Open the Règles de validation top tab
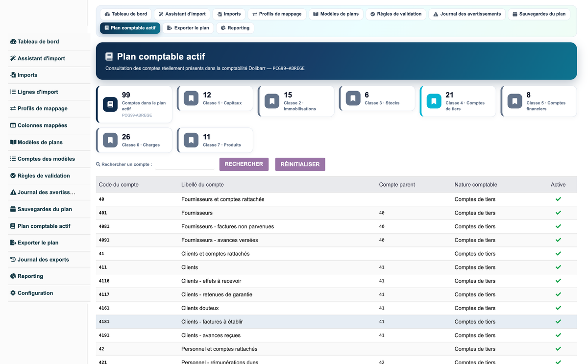Image resolution: width=588 pixels, height=364 pixels. pyautogui.click(x=396, y=14)
